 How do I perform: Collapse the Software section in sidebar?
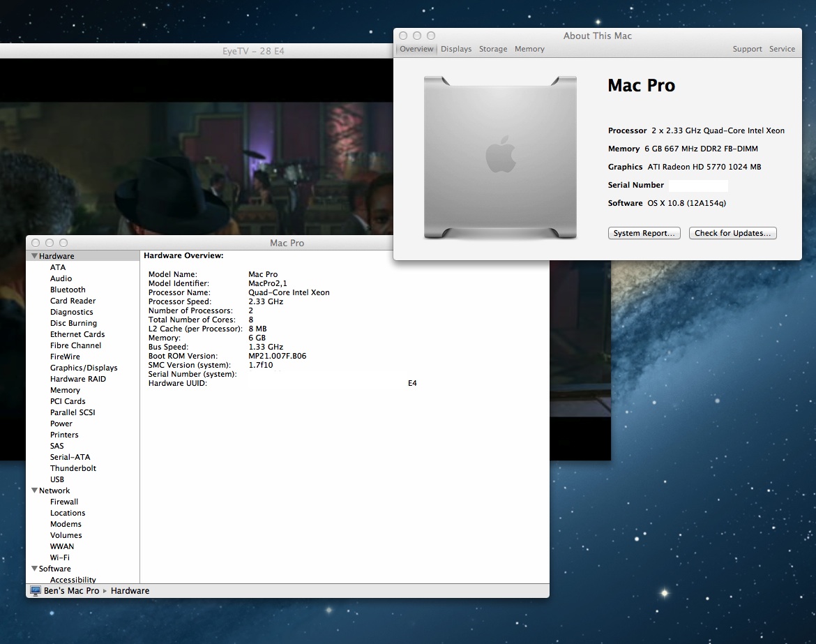click(x=34, y=569)
